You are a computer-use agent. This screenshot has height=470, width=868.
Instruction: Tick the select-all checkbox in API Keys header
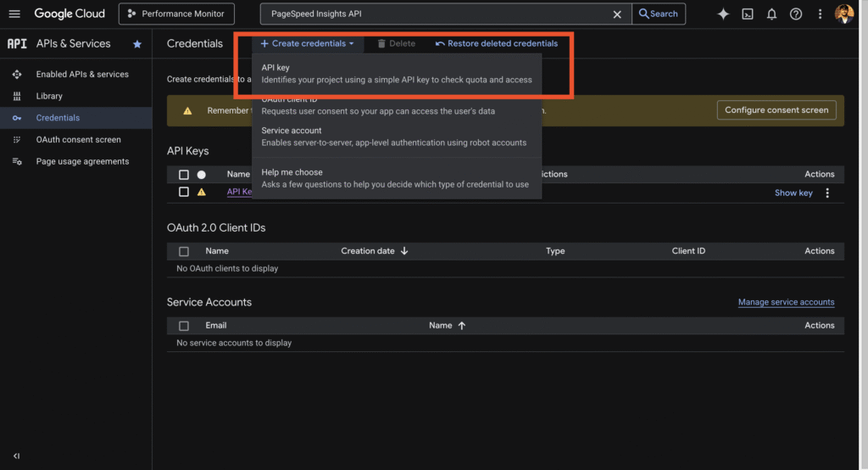(x=184, y=175)
